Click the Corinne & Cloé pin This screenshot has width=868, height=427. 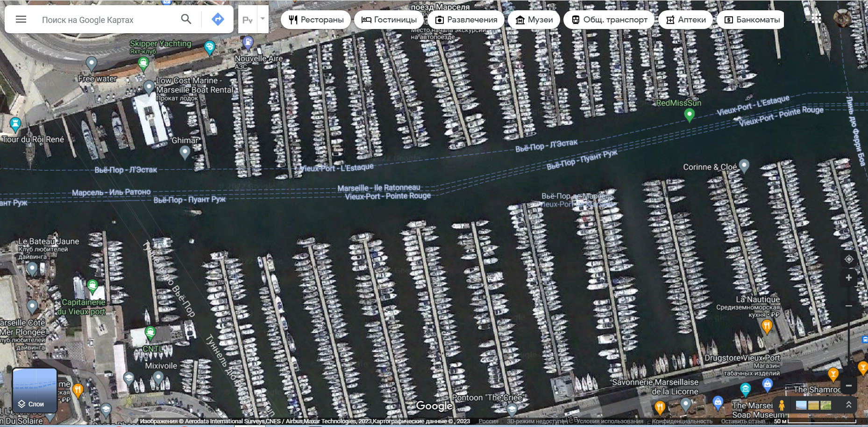coord(744,166)
